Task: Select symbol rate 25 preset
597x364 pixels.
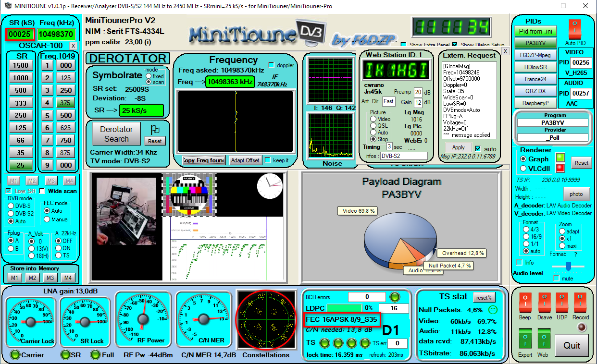Action: (x=21, y=165)
